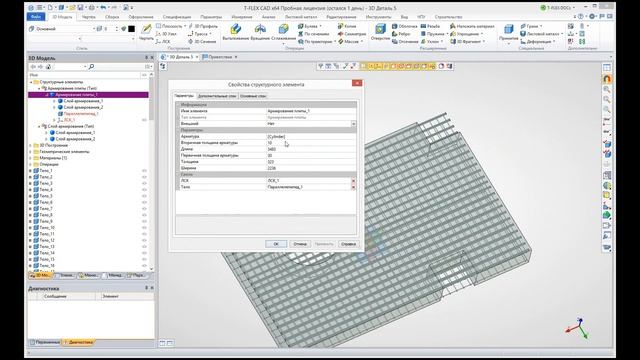The width and height of the screenshot is (640, 360).
Task: Click the Отсечение cut tool
Action: tap(405, 42)
